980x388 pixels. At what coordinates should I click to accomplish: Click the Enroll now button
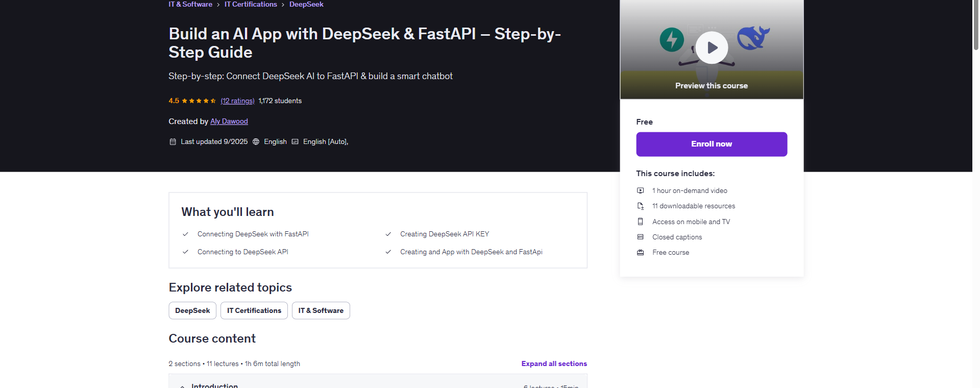[x=712, y=144]
